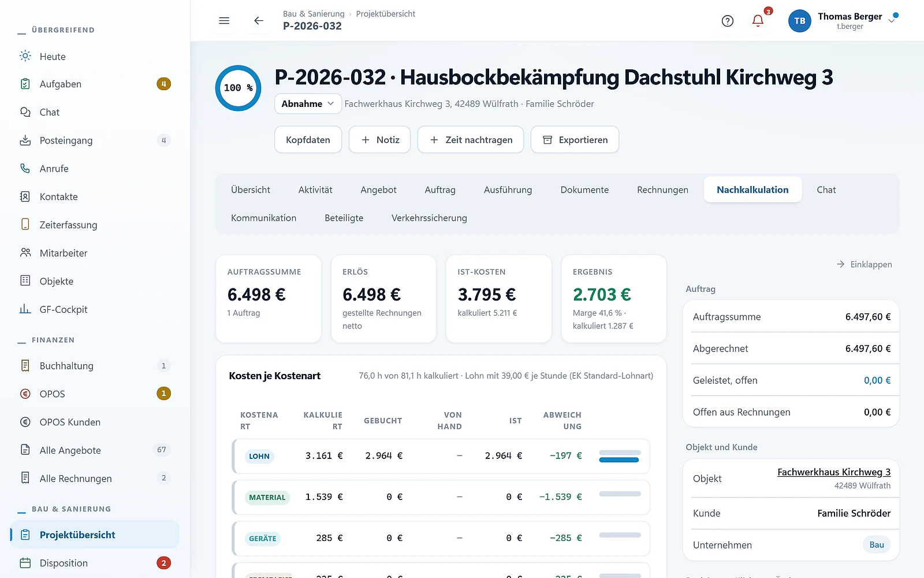The height and width of the screenshot is (578, 924).
Task: Open Alle Rechnungen in the sidebar
Action: 95,479
